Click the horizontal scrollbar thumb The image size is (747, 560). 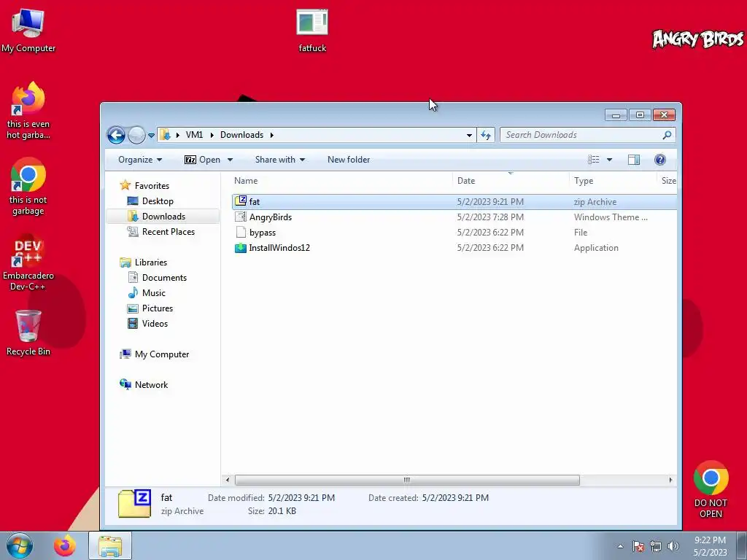tap(407, 480)
